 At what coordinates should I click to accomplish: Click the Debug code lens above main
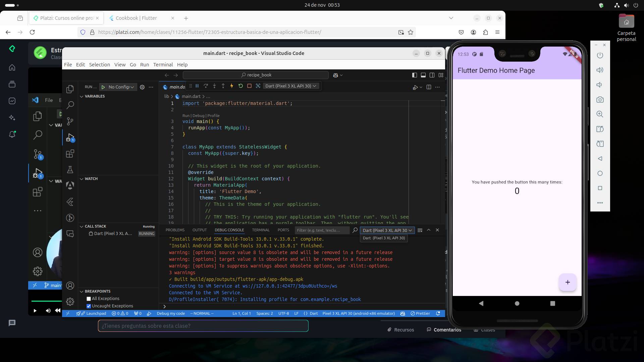point(198,116)
